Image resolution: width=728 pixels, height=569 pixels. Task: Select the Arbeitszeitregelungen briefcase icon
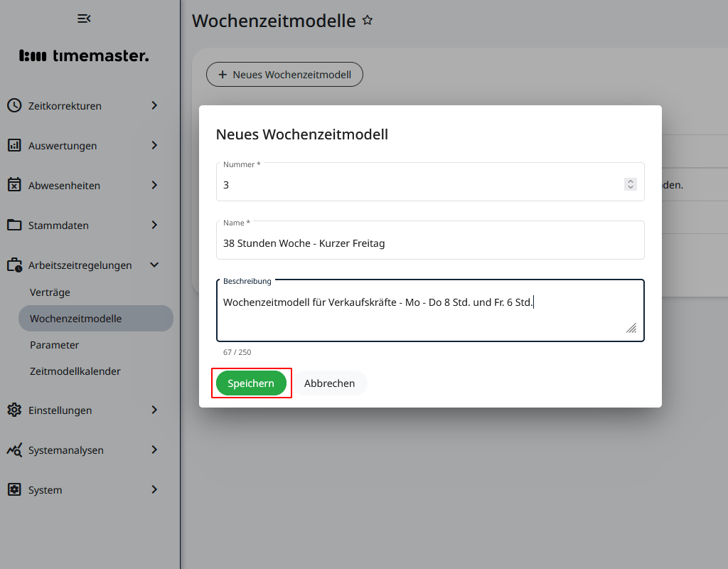[14, 265]
